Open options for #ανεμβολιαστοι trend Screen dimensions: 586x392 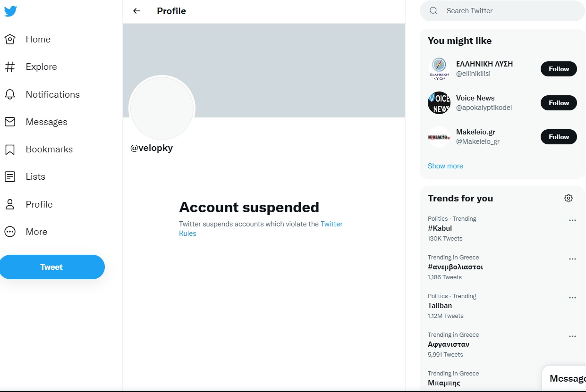point(572,259)
